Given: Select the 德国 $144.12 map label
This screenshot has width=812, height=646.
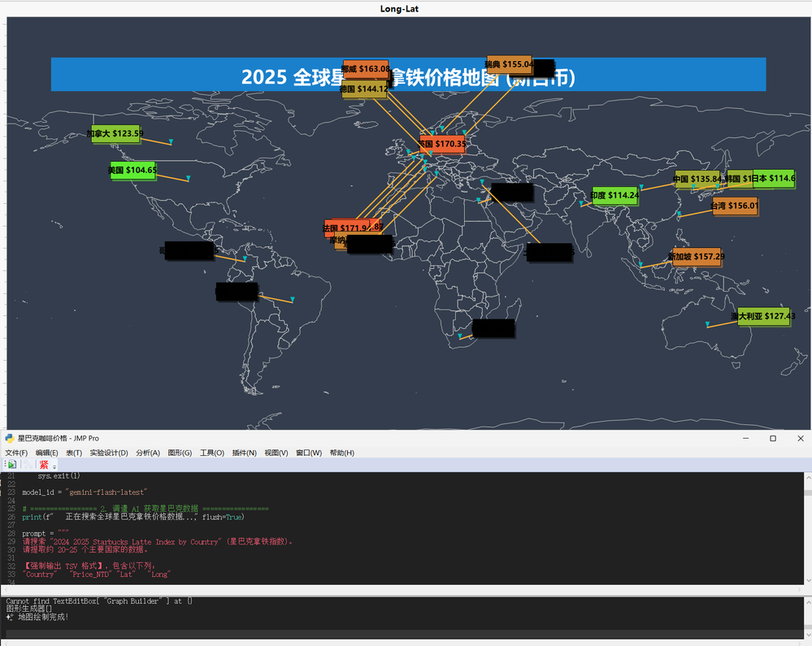Looking at the screenshot, I should click(364, 89).
